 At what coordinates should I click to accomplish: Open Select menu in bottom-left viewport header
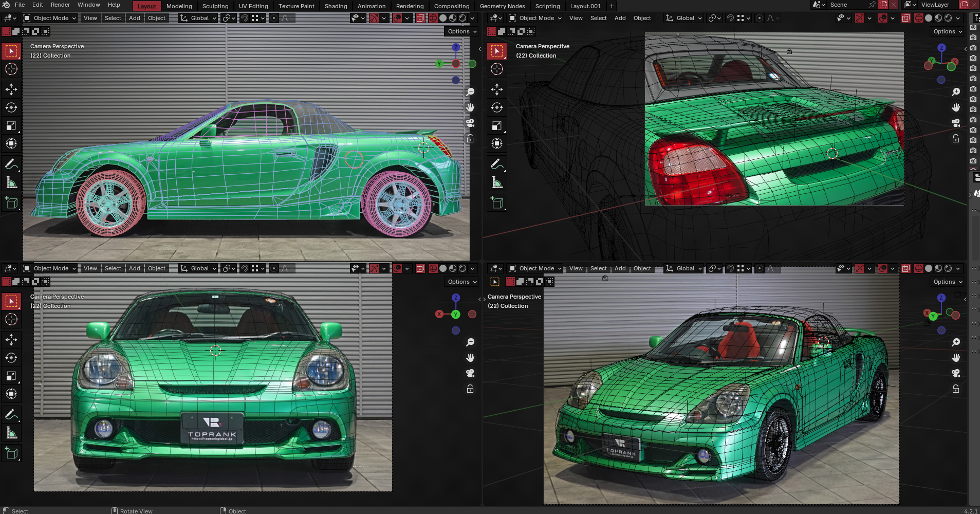coord(113,268)
